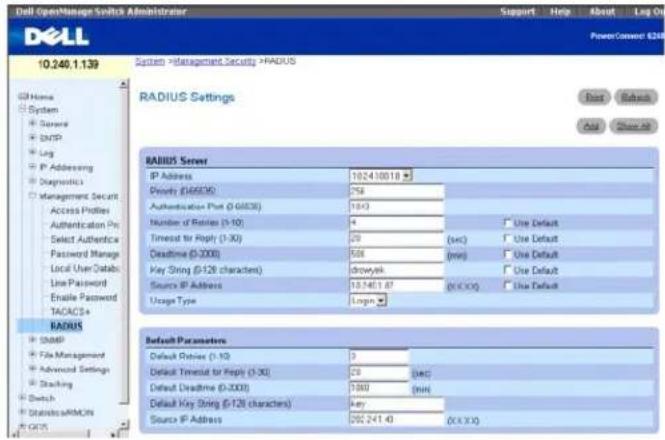Collapse the Management Security tree node
This screenshot has height=440, width=665.
coord(33,196)
